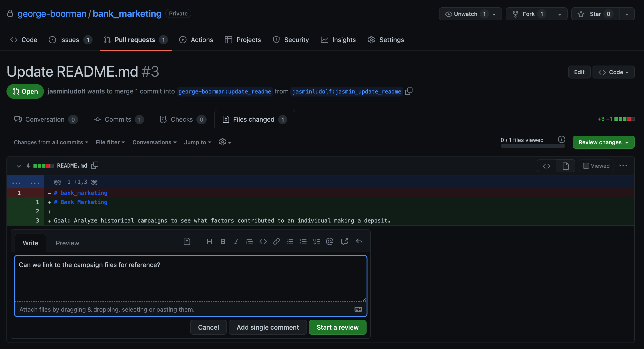Screen dimensions: 644x349
Task: Click Start a review button
Action: click(337, 327)
